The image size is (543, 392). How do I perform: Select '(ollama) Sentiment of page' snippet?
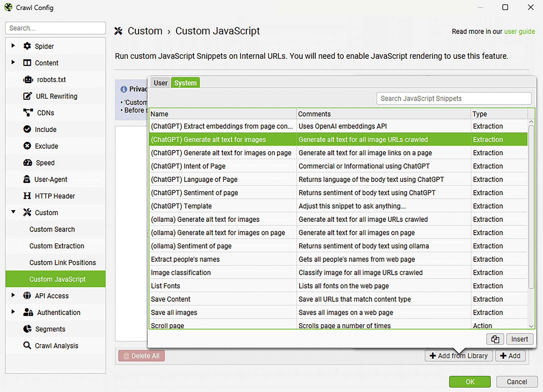tap(339, 246)
